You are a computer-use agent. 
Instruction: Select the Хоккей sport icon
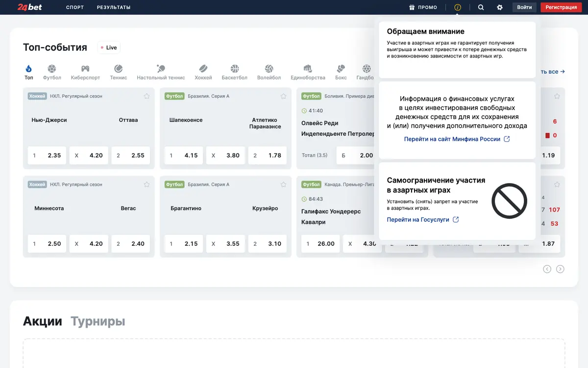click(x=203, y=72)
